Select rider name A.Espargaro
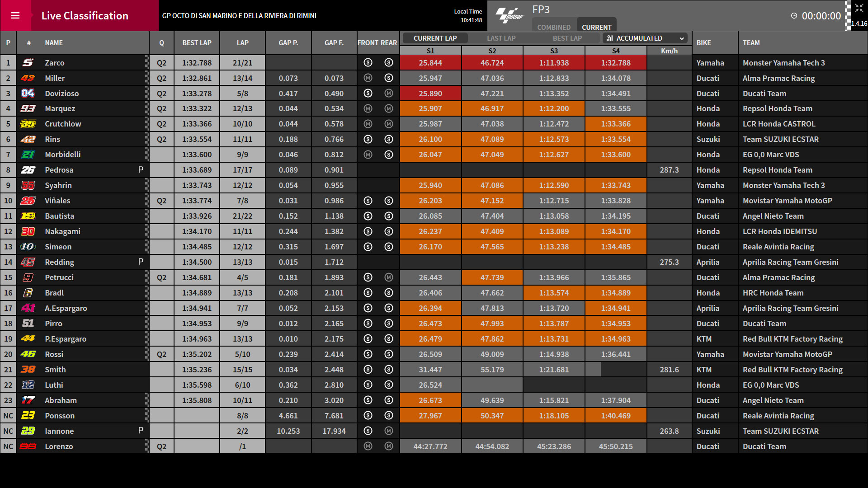 pyautogui.click(x=66, y=308)
